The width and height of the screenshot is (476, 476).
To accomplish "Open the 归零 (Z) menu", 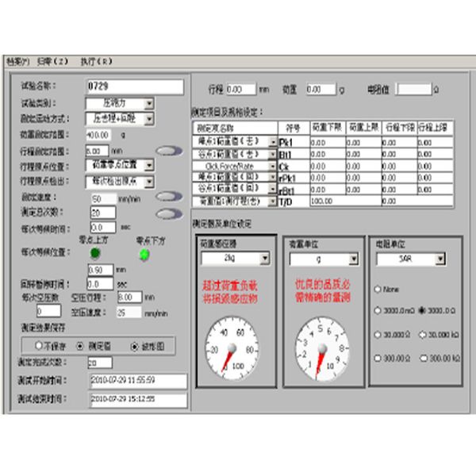I will (53, 61).
